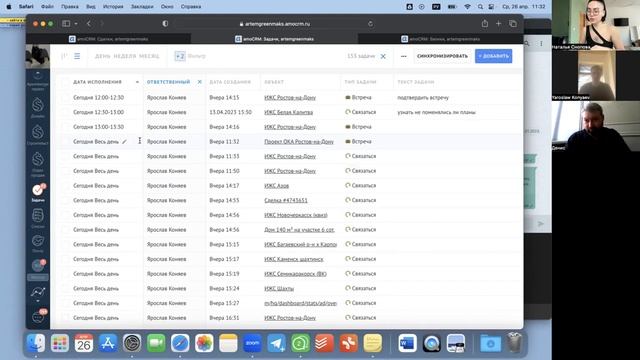Viewport: 640px width, 360px height.
Task: Switch to the amoCRM Сделки browser tab
Action: [108, 39]
